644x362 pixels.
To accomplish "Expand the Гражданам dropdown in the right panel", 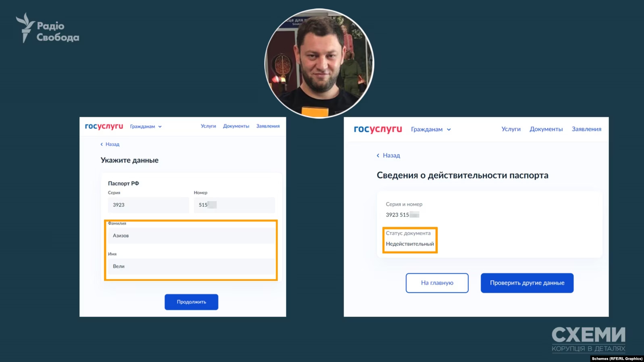I will [431, 129].
